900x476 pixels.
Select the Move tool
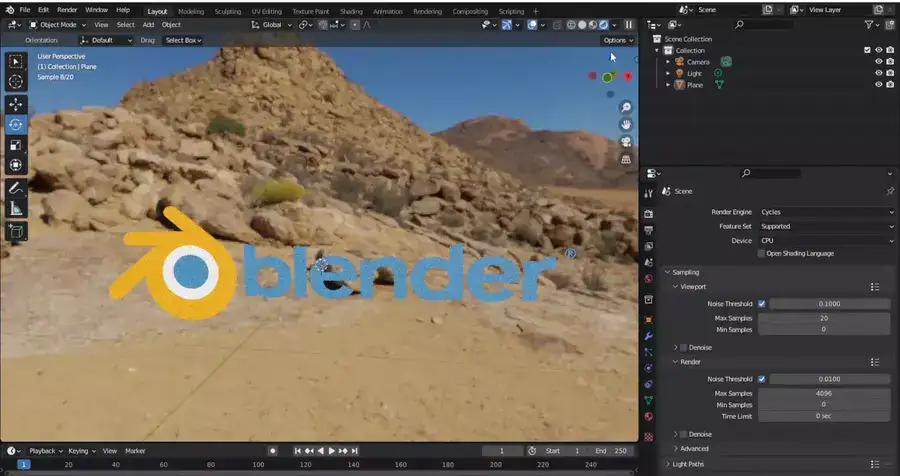[16, 105]
